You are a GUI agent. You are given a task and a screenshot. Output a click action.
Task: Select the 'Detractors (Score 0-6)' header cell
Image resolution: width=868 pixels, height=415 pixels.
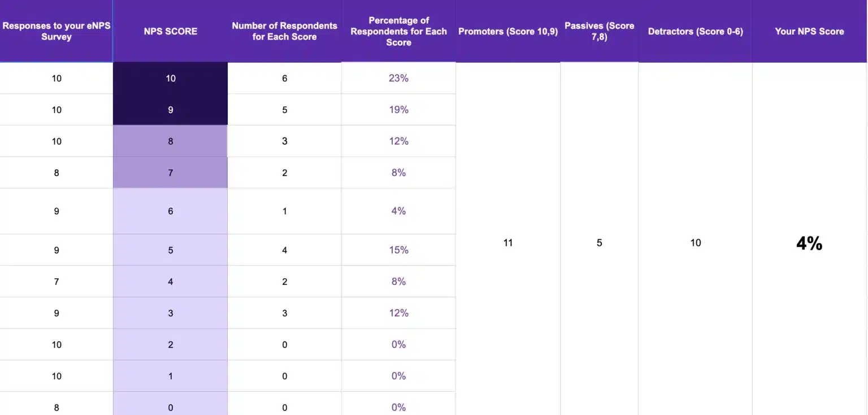(695, 31)
